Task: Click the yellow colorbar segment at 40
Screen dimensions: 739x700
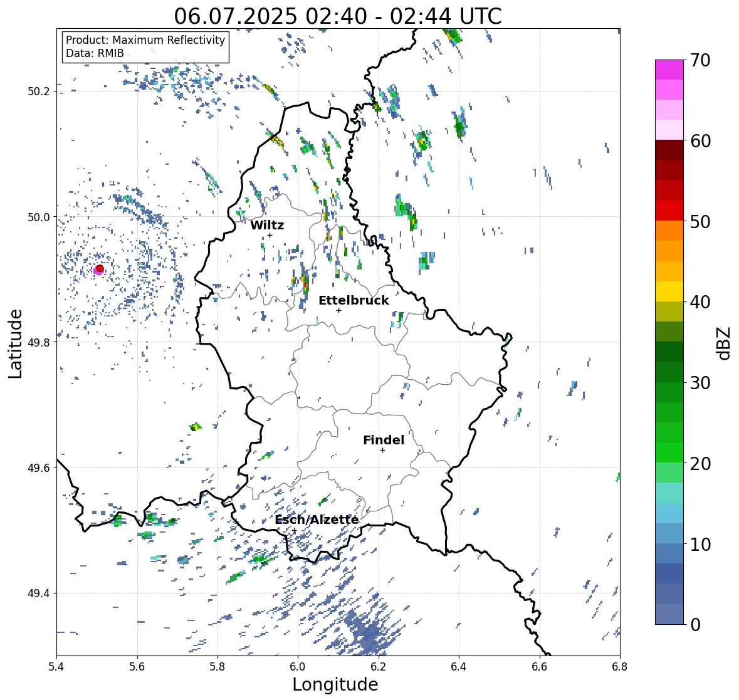Action: click(669, 291)
